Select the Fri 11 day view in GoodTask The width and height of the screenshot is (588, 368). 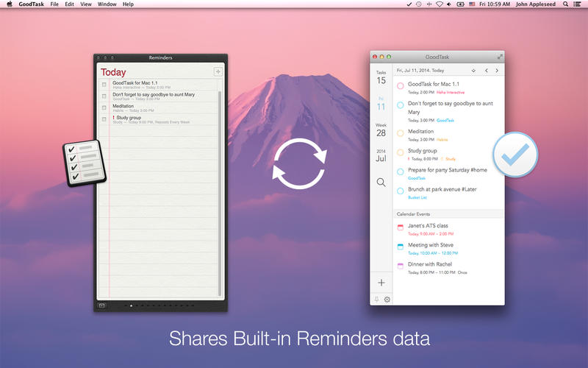point(381,104)
